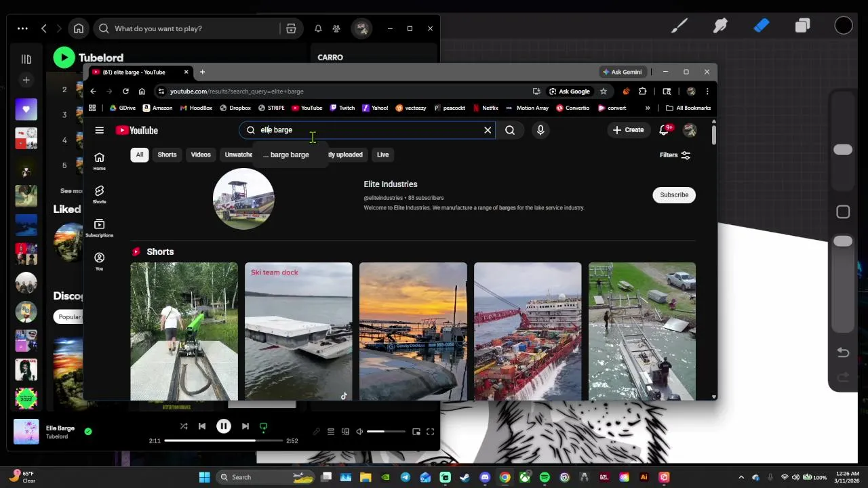This screenshot has height=488, width=868.
Task: Open the Create menu on YouTube
Action: point(628,130)
